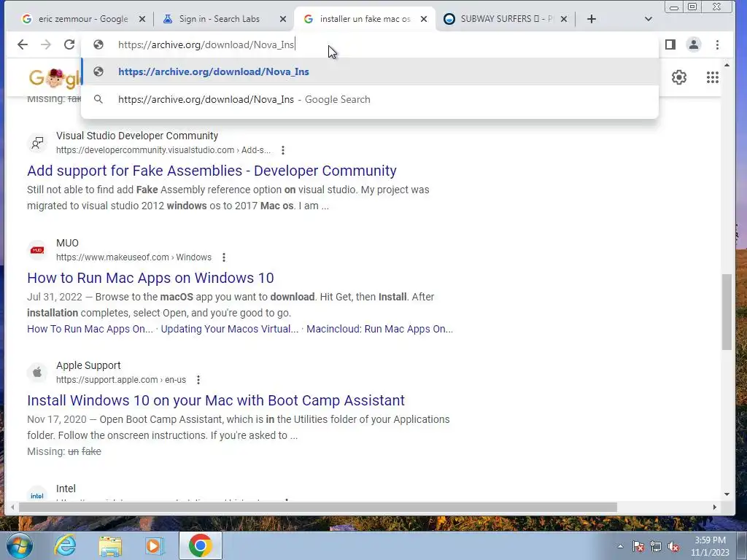The image size is (747, 560).
Task: Close the installer un fake mac os tab
Action: coord(424,19)
